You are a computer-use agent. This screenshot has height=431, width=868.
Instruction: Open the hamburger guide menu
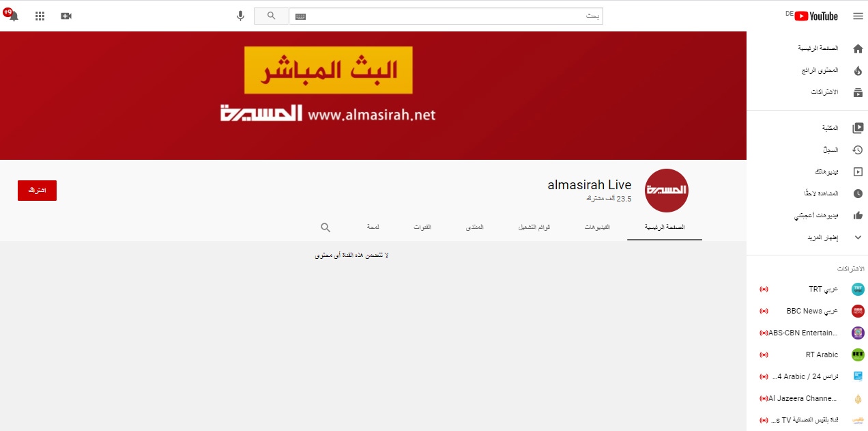(858, 16)
